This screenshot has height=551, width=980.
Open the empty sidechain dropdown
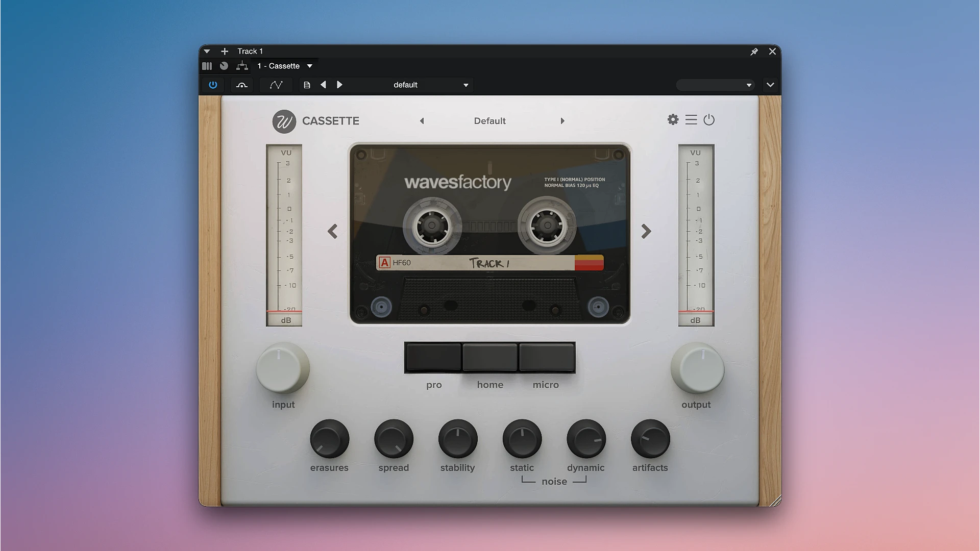pyautogui.click(x=715, y=85)
